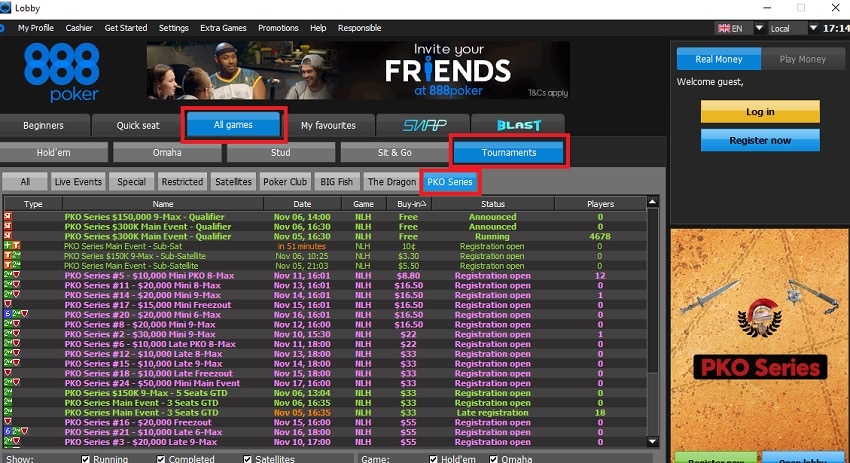Viewport: 850px width, 463px height.
Task: Click the 888poker logo
Action: (x=61, y=72)
